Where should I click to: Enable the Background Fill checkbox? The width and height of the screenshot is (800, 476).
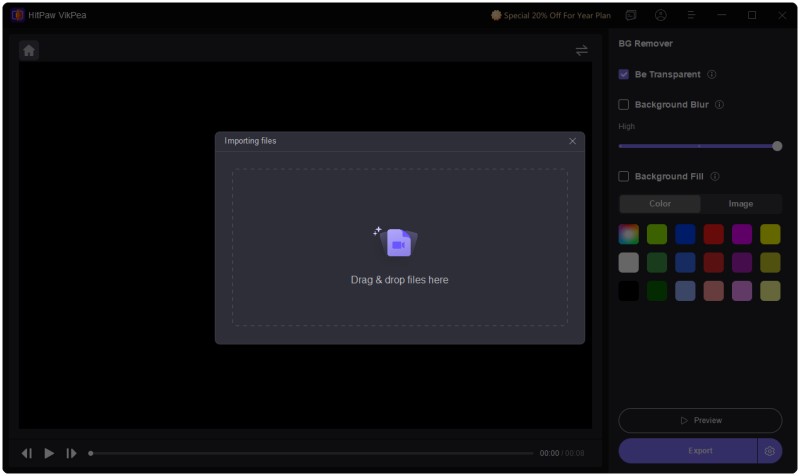point(624,177)
